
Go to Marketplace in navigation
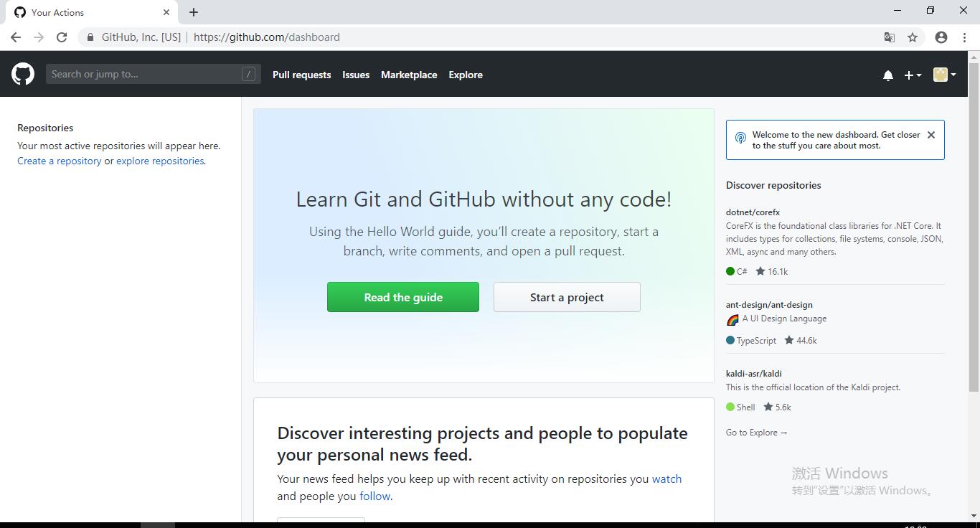tap(408, 75)
